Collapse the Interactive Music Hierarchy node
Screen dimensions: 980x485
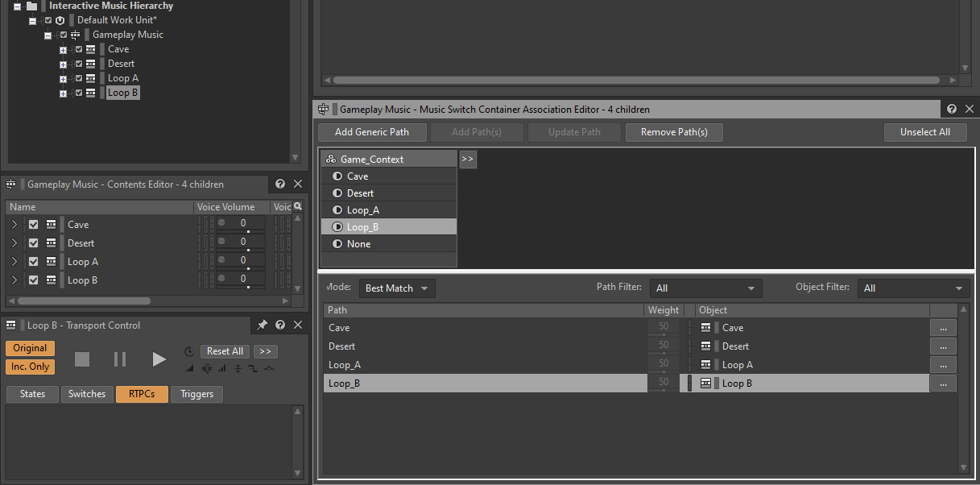click(x=17, y=6)
